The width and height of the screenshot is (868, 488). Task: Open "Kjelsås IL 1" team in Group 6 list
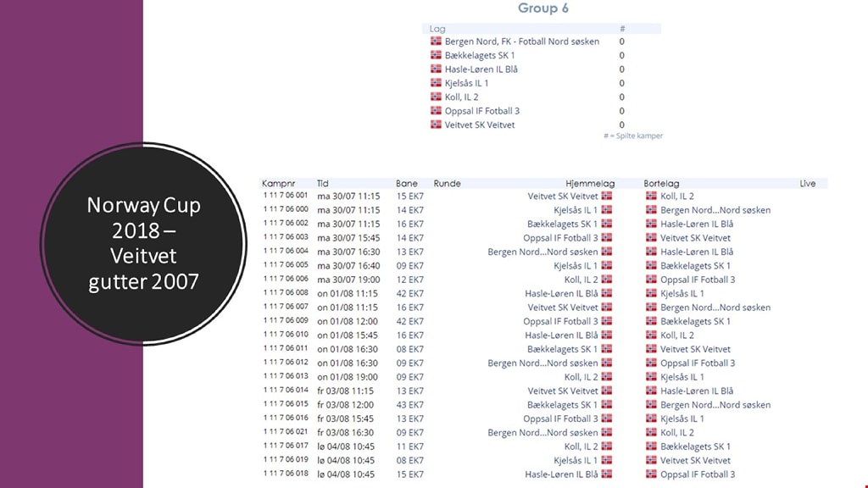[467, 83]
